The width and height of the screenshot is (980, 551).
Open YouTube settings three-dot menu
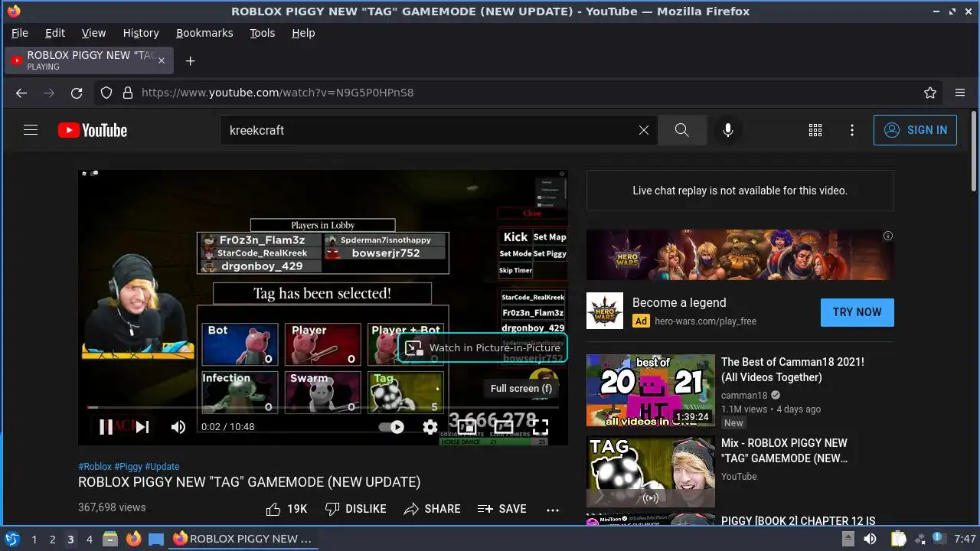[852, 130]
